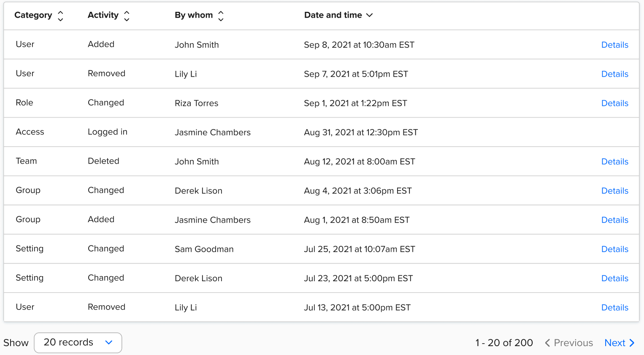Open Details for Jasmine Chambers Group Added

615,220
